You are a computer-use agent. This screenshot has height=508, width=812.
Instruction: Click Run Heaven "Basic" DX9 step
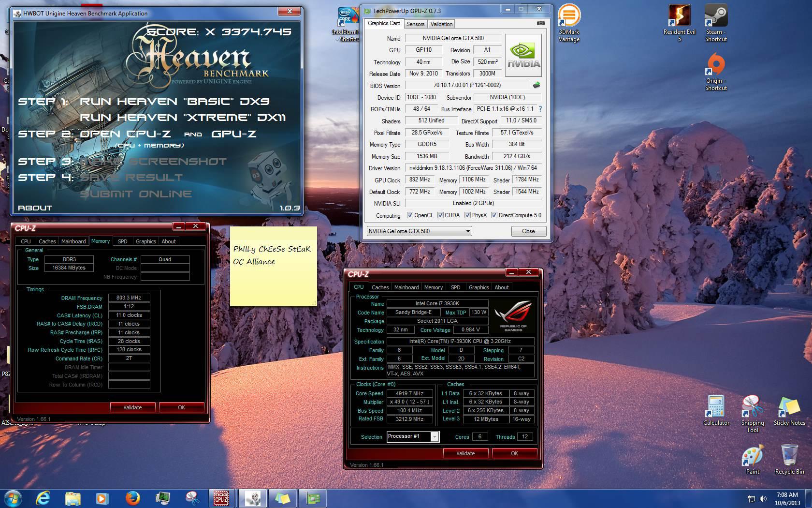(174, 102)
